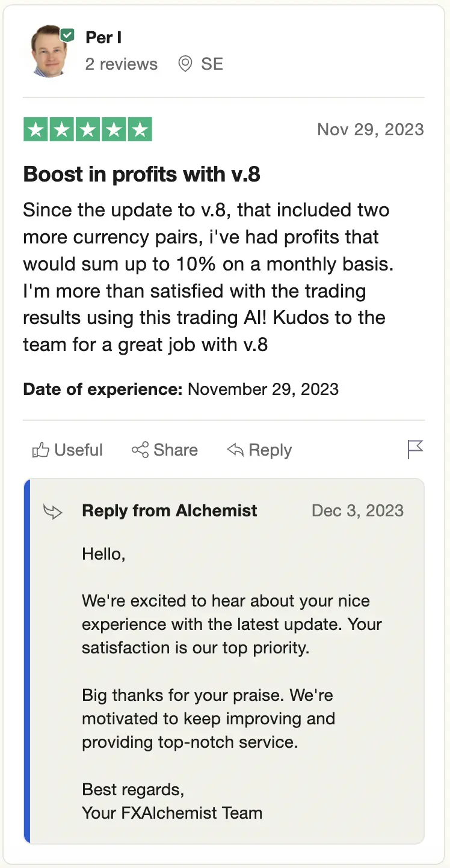Viewport: 450px width, 868px height.
Task: Click the share network icon
Action: tap(140, 450)
